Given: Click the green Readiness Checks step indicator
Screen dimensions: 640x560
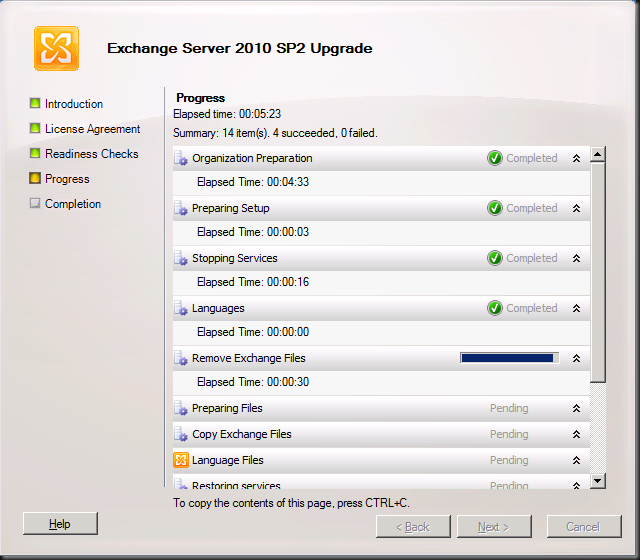Looking at the screenshot, I should point(35,153).
